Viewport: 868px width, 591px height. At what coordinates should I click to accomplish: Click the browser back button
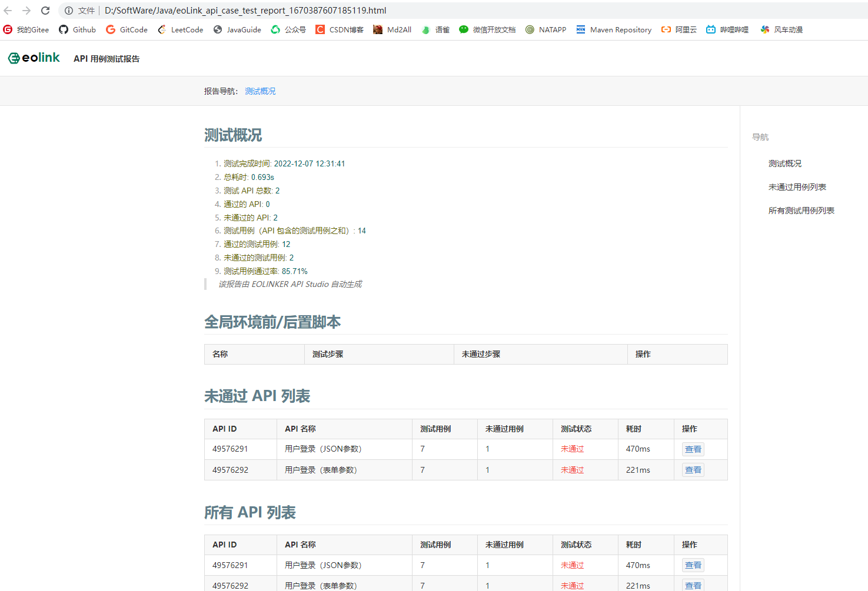coord(9,10)
